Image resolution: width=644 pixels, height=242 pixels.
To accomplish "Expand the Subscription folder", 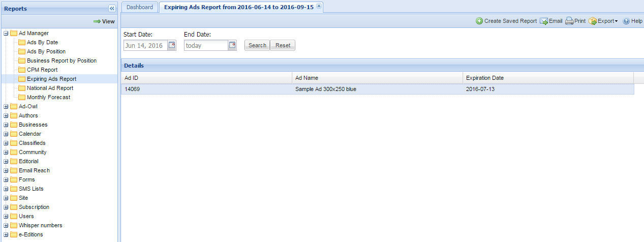I will (6, 207).
